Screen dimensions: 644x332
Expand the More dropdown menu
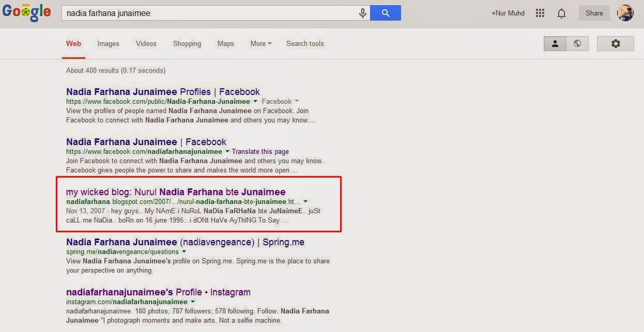coord(261,44)
